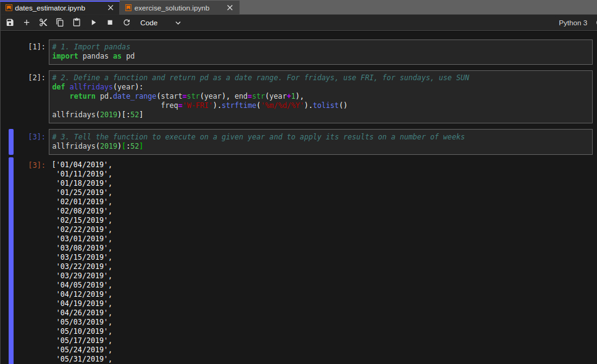Close the exercise_solution.ipynb tab

pos(230,7)
